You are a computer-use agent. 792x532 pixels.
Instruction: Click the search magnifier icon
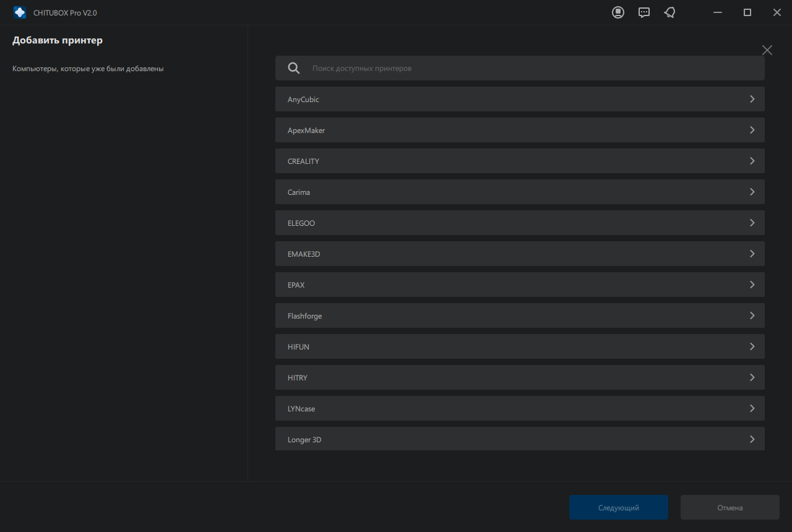click(294, 68)
